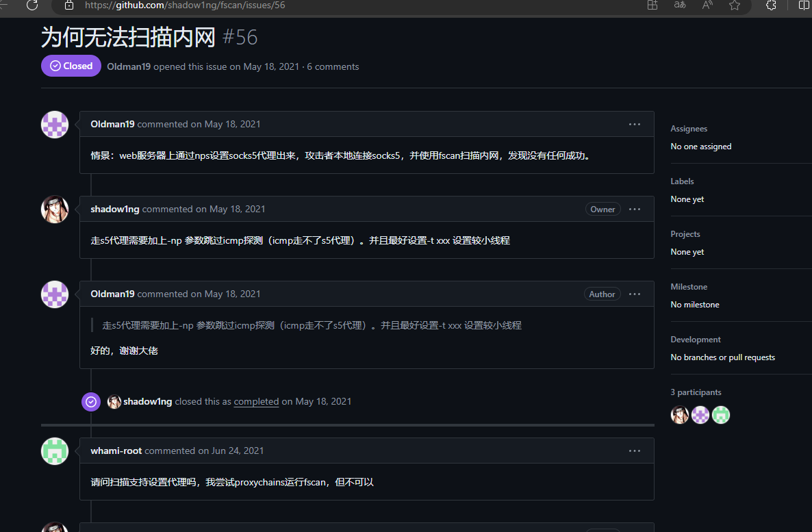
Task: Click shadow1ng avatar in participants list
Action: coord(679,415)
